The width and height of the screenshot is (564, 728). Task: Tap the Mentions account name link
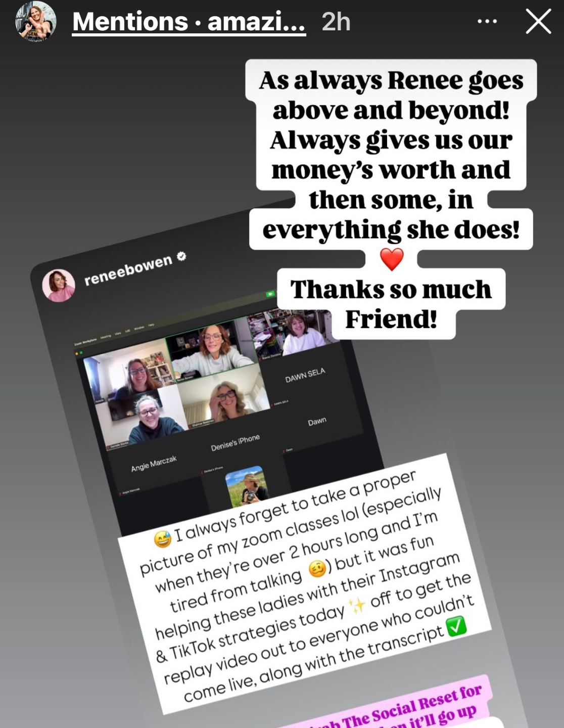(x=189, y=22)
